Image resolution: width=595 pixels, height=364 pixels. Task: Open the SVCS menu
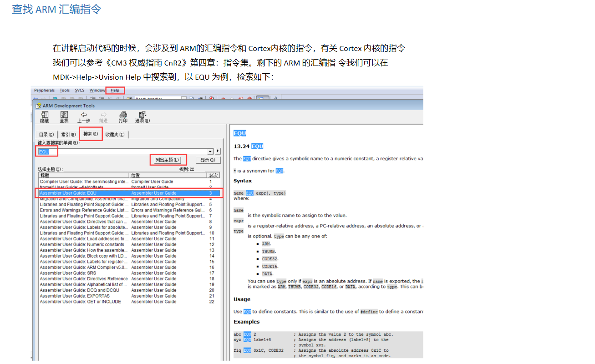[x=80, y=91]
